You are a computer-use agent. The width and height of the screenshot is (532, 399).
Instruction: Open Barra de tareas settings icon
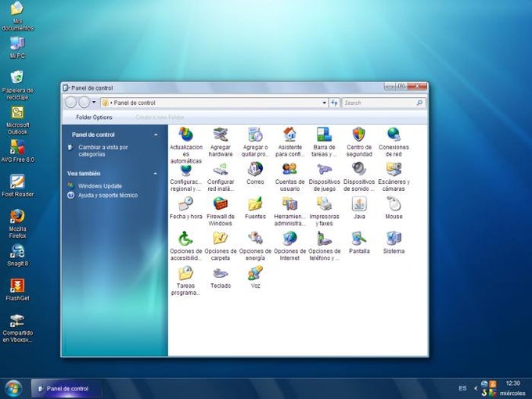tap(325, 135)
